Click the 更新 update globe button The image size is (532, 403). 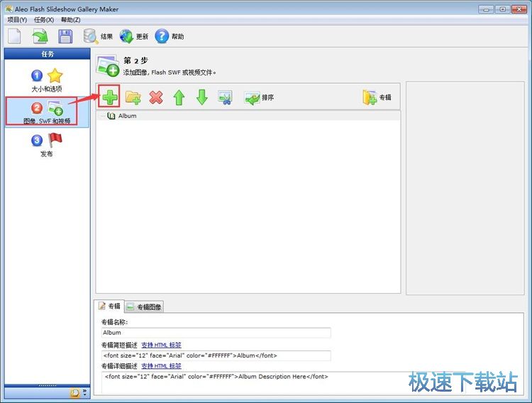134,36
